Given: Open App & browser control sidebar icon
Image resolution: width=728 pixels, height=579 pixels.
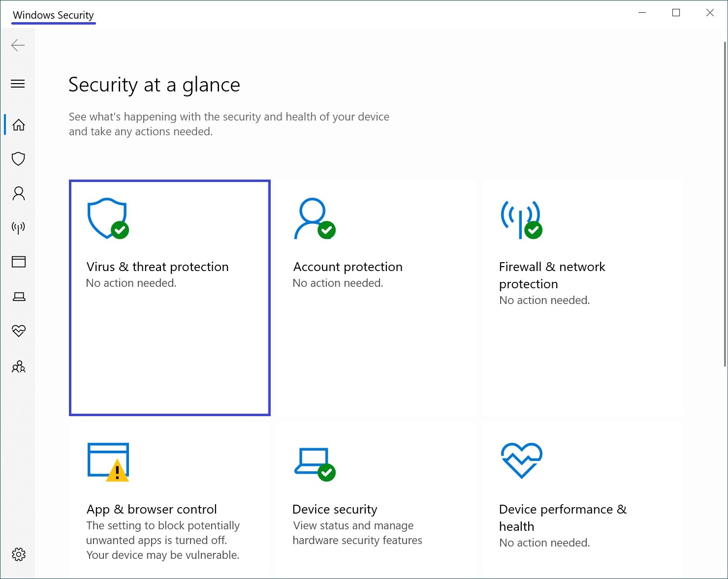Looking at the screenshot, I should (x=18, y=262).
